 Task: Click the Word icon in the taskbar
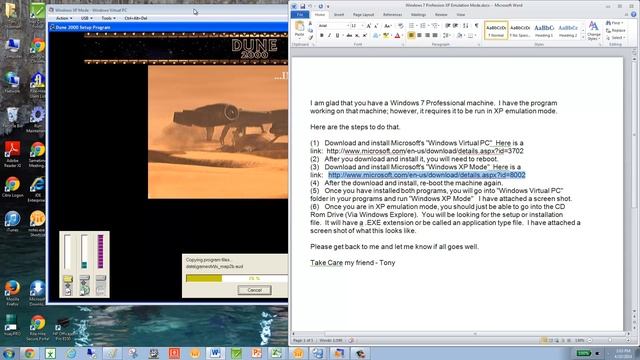[216, 353]
